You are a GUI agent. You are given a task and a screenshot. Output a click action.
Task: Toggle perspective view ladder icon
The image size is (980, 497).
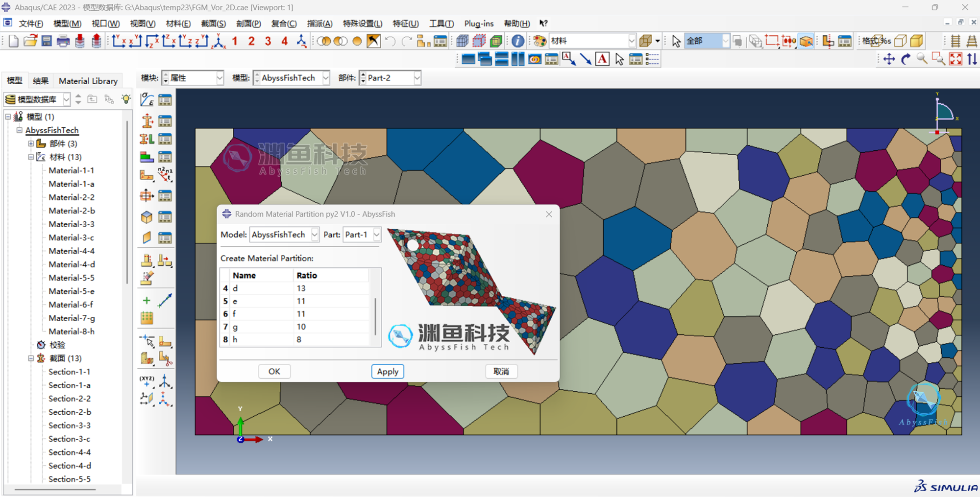pos(972,41)
